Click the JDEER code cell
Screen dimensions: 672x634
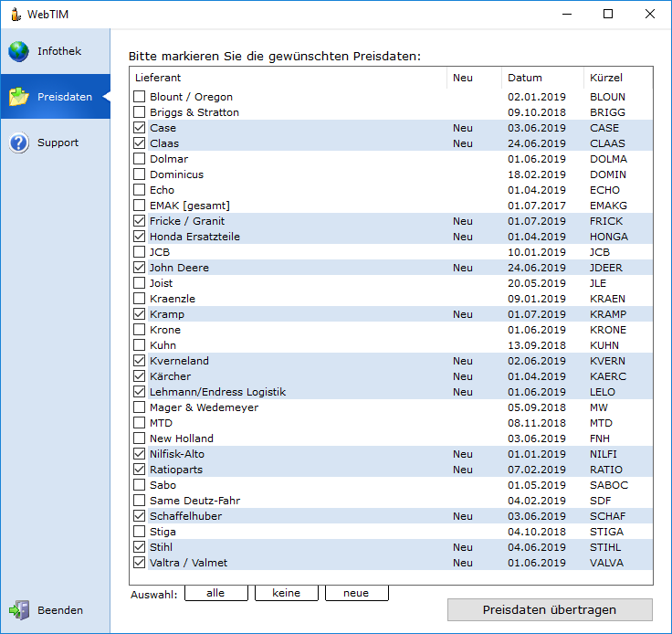point(606,268)
